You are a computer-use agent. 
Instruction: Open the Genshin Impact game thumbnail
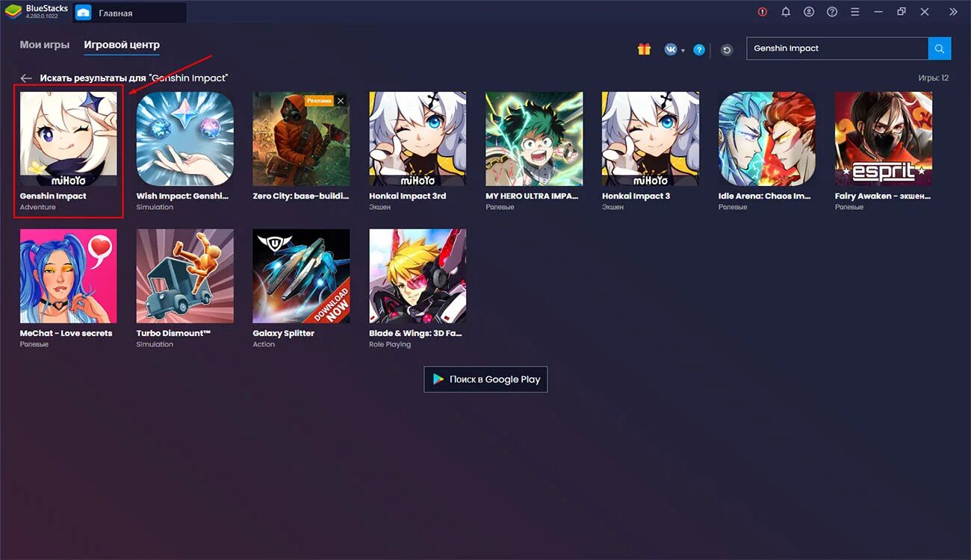pyautogui.click(x=68, y=138)
